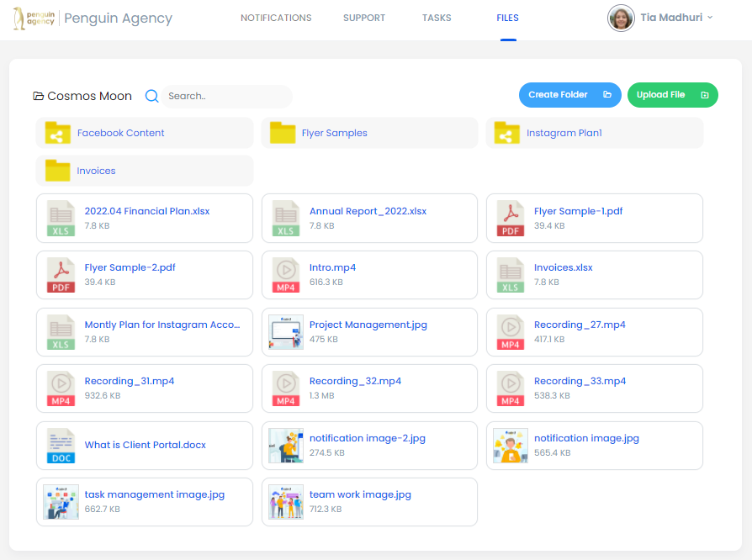This screenshot has height=560, width=752.
Task: Open the team work image.jpg thumbnail
Action: [286, 502]
